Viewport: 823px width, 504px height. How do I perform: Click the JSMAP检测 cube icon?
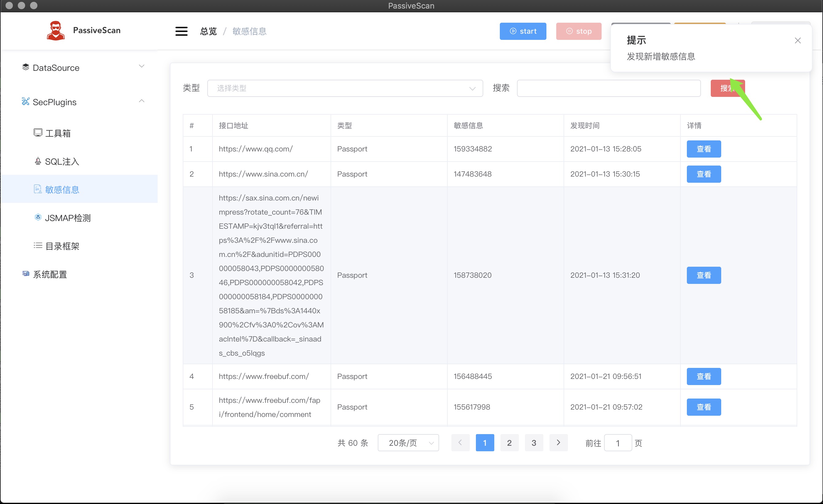click(38, 217)
